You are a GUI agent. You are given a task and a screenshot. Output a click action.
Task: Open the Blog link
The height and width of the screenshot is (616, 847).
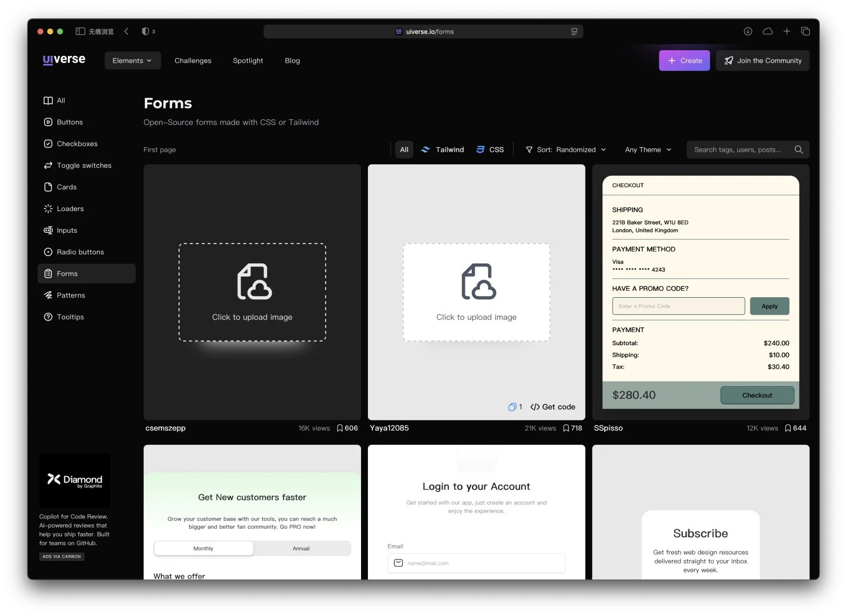pos(293,60)
